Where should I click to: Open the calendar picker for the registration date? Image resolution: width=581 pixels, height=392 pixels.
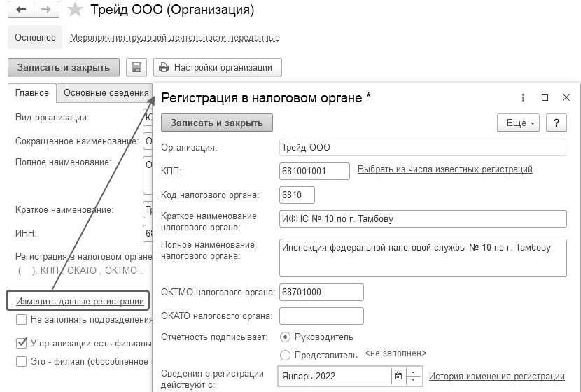398,377
